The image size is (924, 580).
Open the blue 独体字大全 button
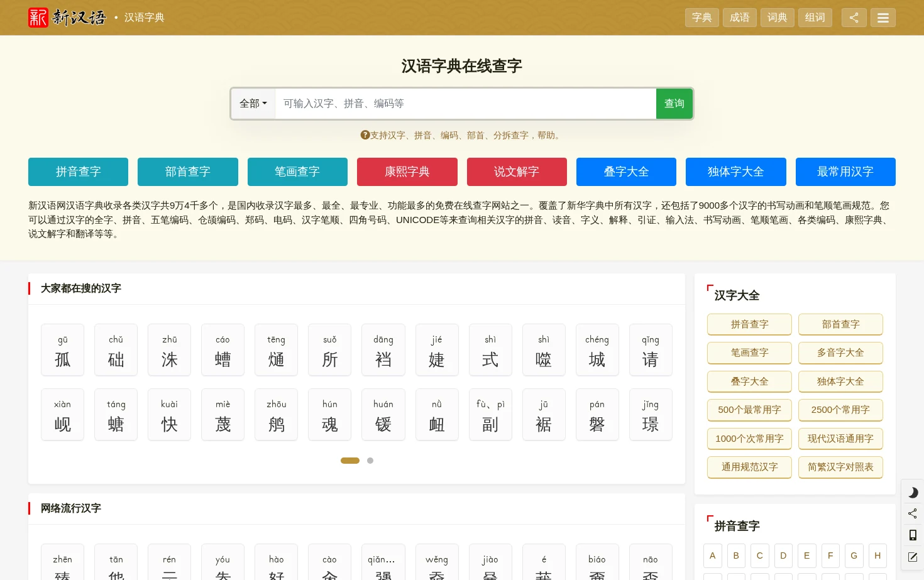pos(736,172)
